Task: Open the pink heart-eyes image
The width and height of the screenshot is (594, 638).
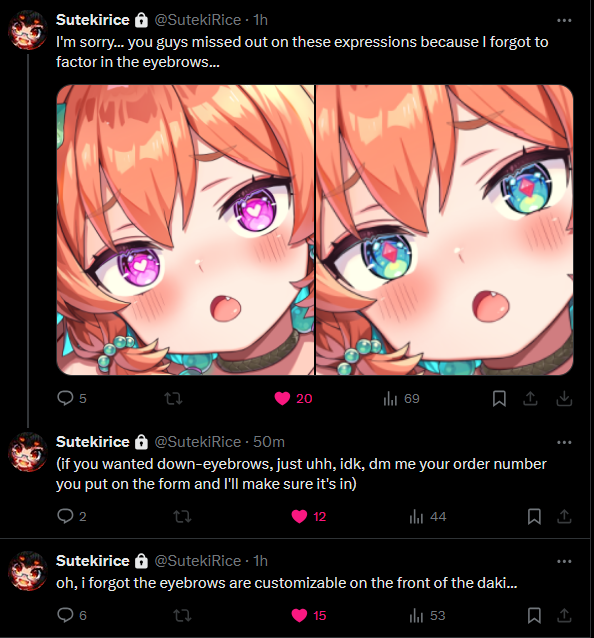Action: [x=185, y=230]
